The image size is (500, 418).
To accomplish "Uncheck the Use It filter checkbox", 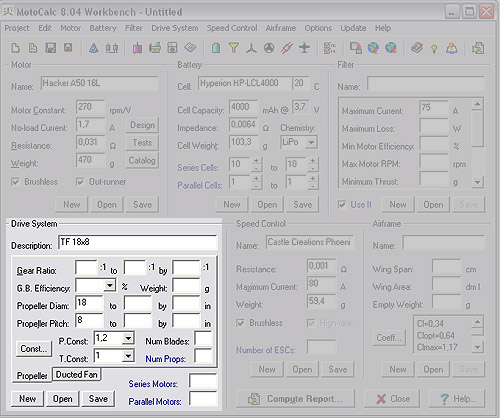I will pyautogui.click(x=342, y=204).
